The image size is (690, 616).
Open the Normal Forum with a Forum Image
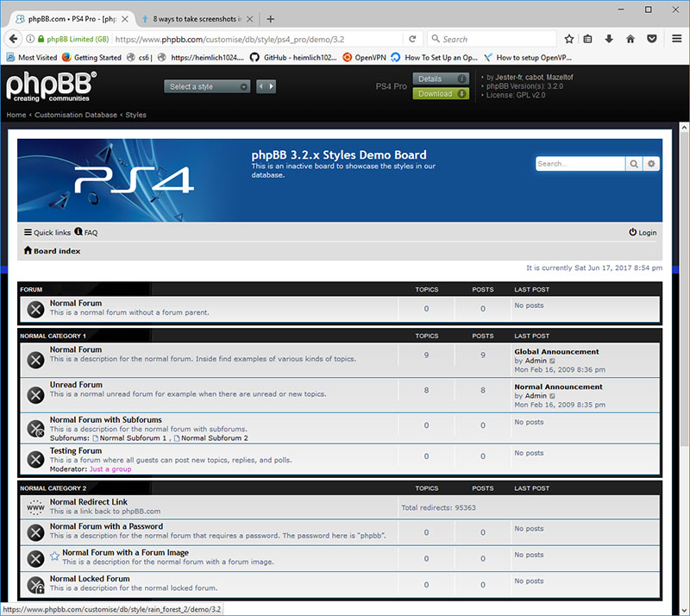[x=125, y=552]
